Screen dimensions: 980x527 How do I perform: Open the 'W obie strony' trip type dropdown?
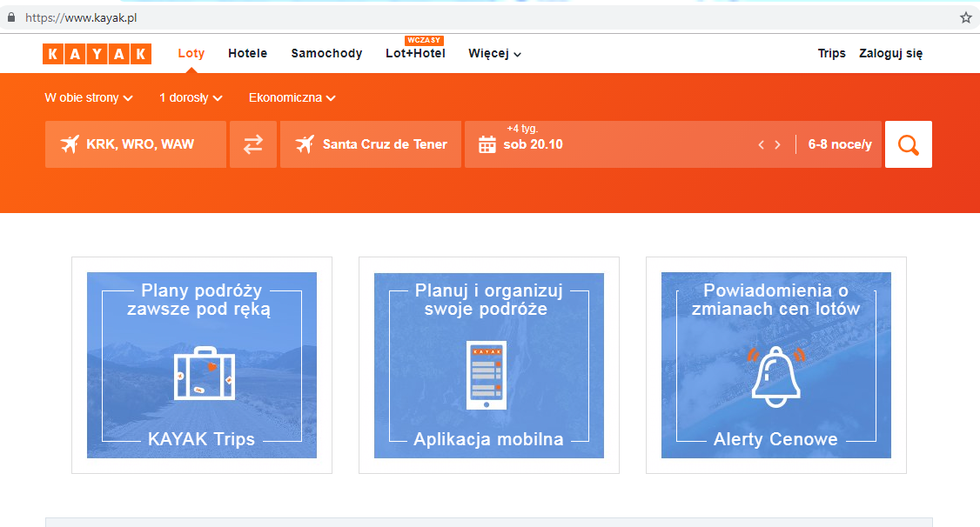click(88, 97)
